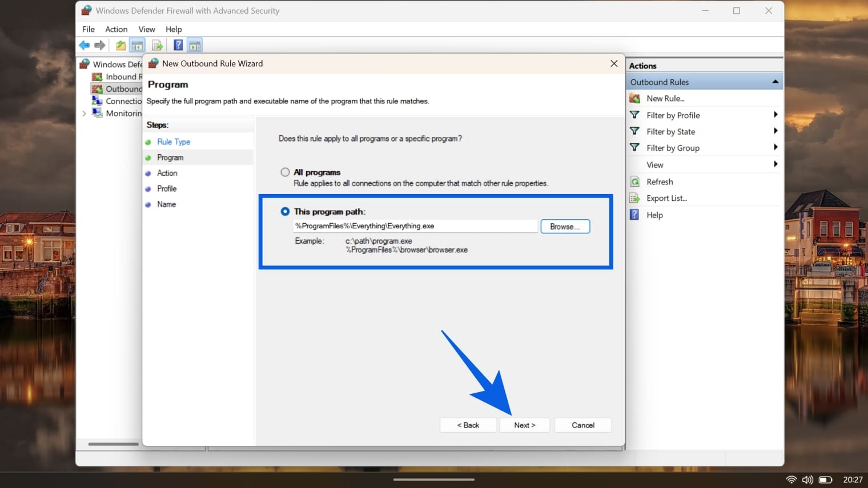Open the Filter by State submenu arrow

click(x=775, y=131)
